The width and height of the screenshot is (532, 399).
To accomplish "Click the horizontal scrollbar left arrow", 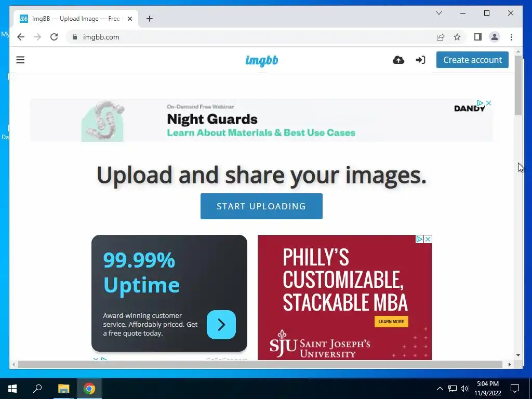I will click(x=13, y=364).
